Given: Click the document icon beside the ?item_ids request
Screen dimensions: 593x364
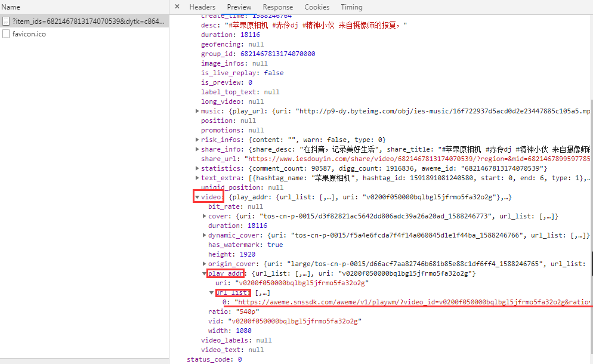Looking at the screenshot, I should coord(6,21).
